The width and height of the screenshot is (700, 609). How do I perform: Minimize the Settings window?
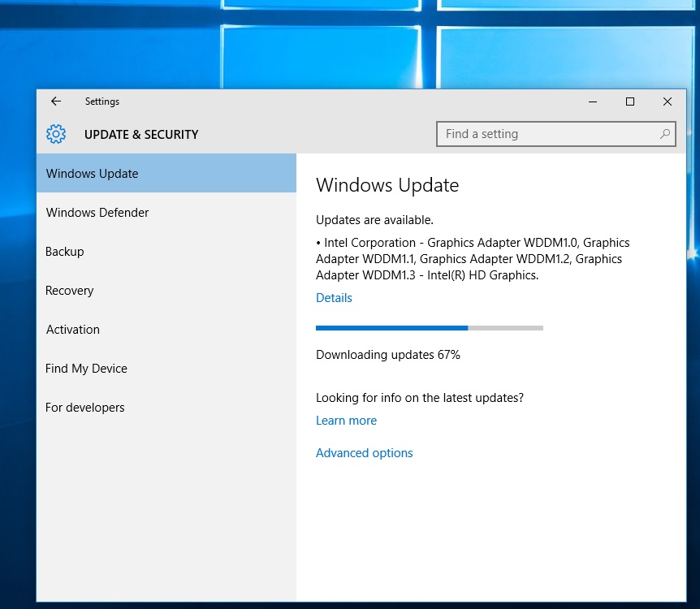coord(593,101)
